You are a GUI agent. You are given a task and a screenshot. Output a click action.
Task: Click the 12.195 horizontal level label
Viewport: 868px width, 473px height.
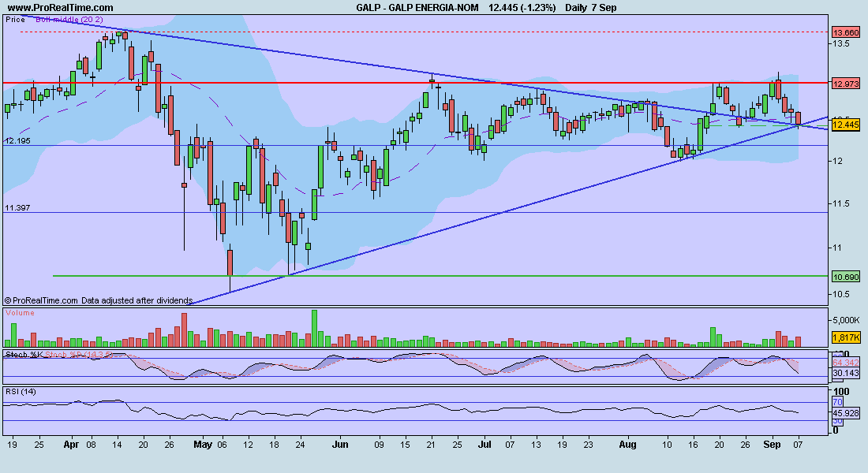tap(17, 141)
